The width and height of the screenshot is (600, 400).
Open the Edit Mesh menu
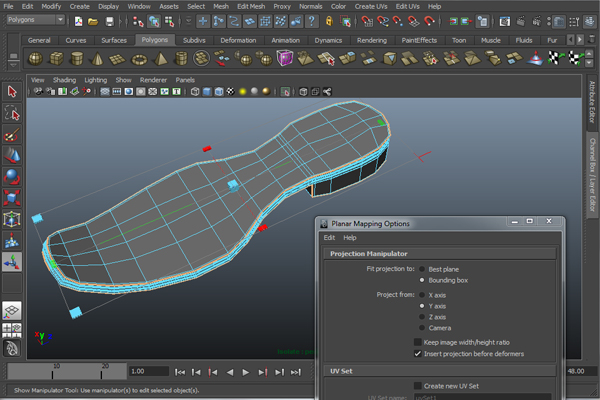251,7
